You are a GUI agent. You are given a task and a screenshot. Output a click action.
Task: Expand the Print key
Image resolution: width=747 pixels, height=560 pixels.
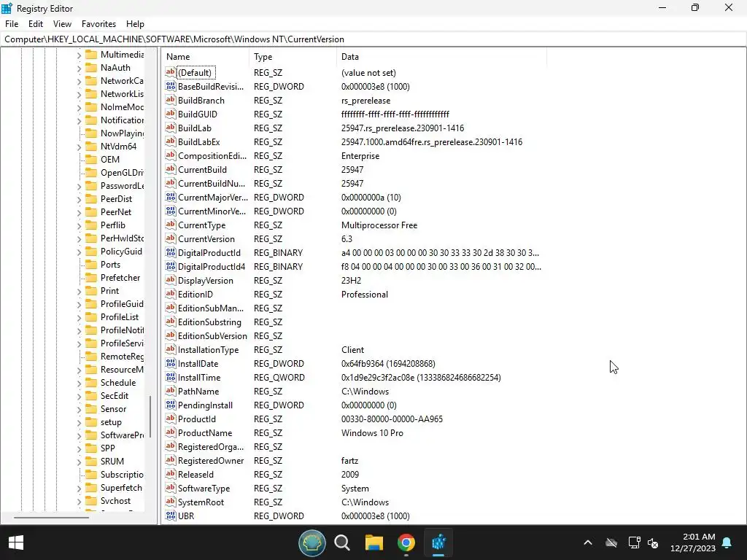tap(79, 292)
